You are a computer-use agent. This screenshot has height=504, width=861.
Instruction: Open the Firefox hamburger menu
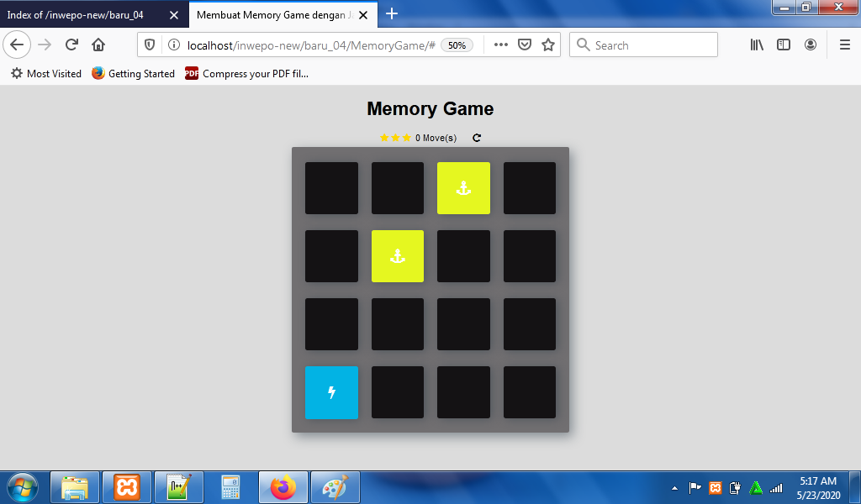[x=845, y=45]
